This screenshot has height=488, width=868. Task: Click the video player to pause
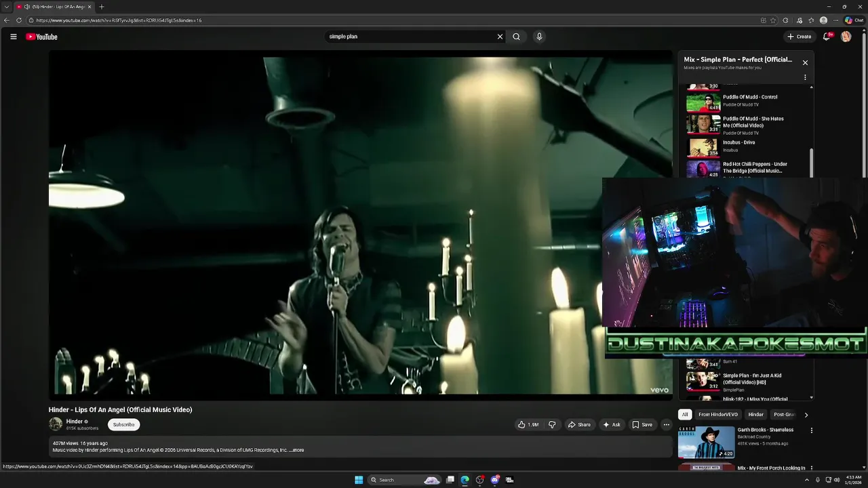pos(359,224)
